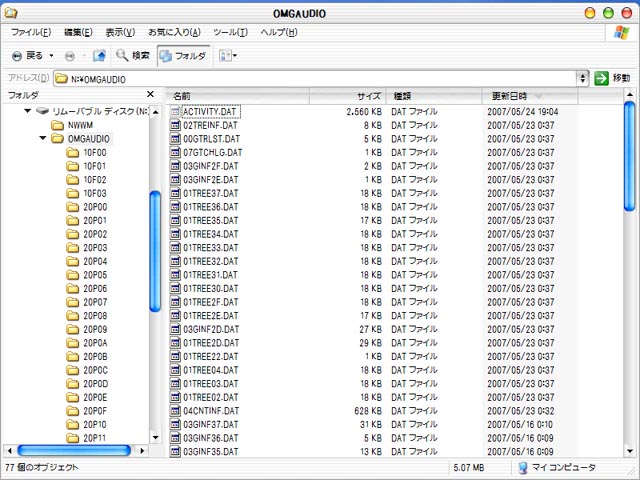Click the folder system icon in title bar

(11, 13)
